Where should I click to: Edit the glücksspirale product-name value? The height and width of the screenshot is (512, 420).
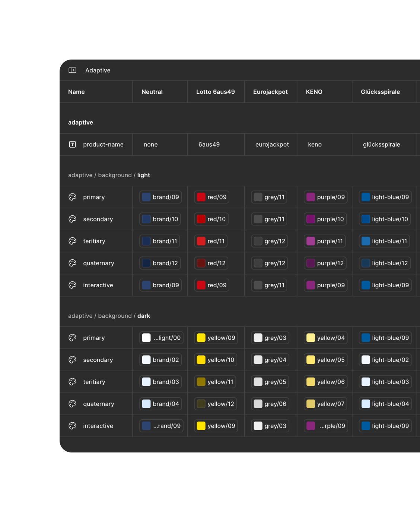[382, 144]
